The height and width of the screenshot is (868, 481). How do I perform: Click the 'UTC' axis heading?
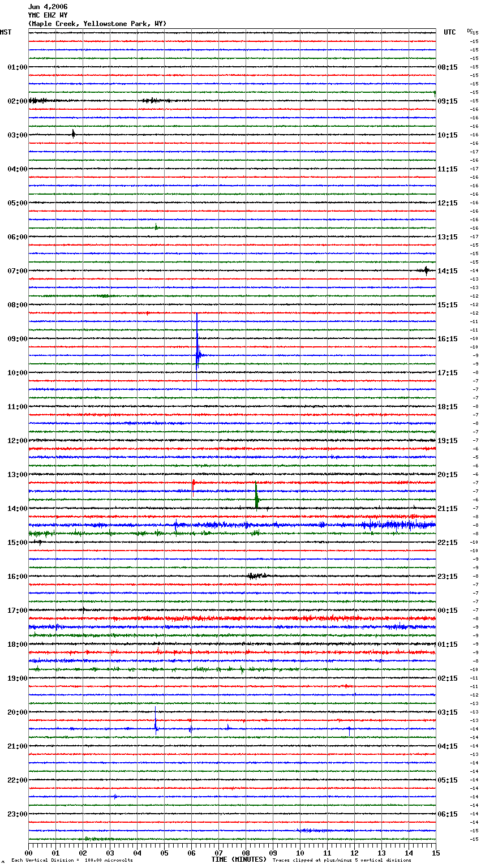tap(450, 32)
